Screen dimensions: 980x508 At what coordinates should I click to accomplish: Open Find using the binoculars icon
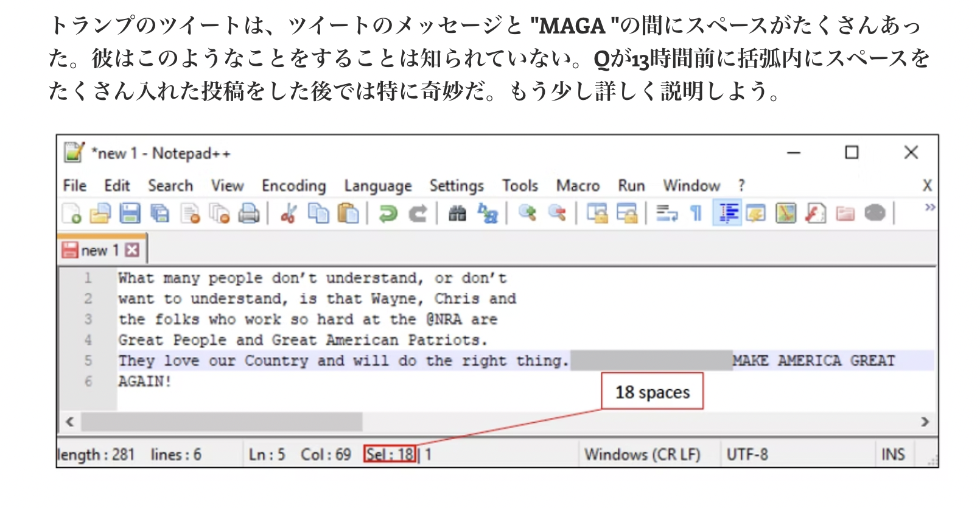457,213
